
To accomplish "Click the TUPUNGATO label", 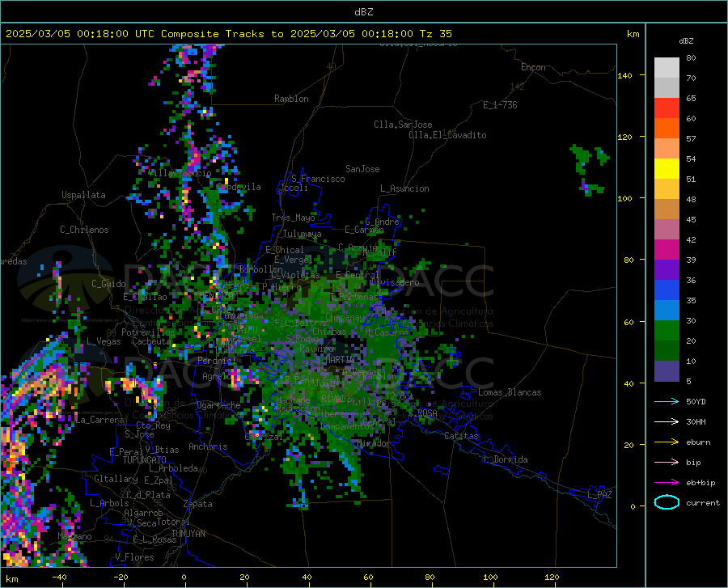I will (x=145, y=460).
